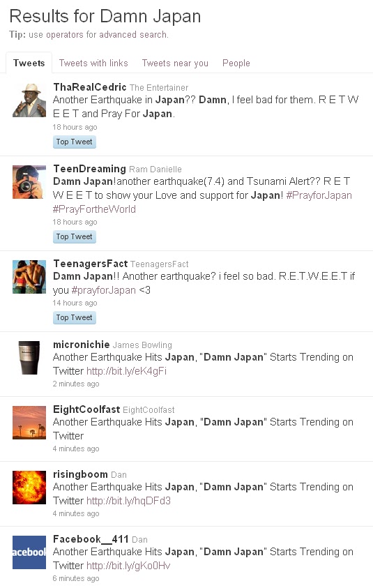Image resolution: width=373 pixels, height=588 pixels.
Task: Click Top Tweet badge under ThaRealCedric's tweet
Action: click(x=74, y=142)
